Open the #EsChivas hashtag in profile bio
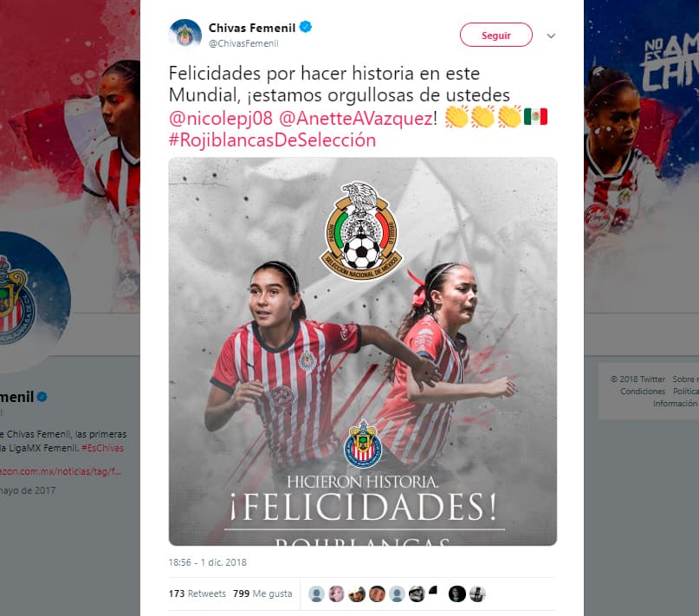This screenshot has width=699, height=616. [102, 448]
